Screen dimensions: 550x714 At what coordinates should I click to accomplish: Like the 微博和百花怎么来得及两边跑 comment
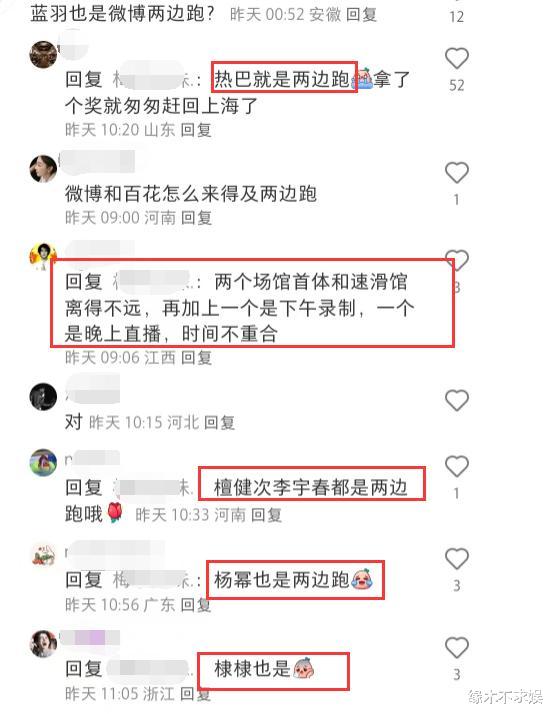coord(457,173)
